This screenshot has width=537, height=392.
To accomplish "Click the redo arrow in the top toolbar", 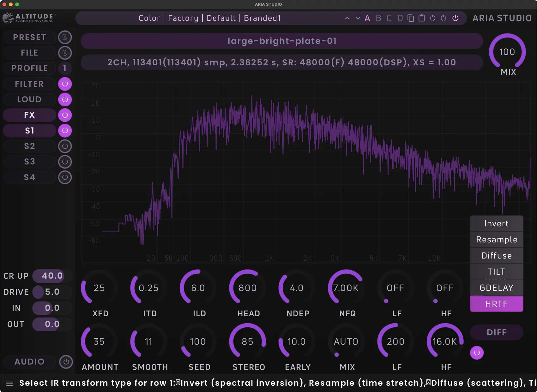I will point(443,18).
